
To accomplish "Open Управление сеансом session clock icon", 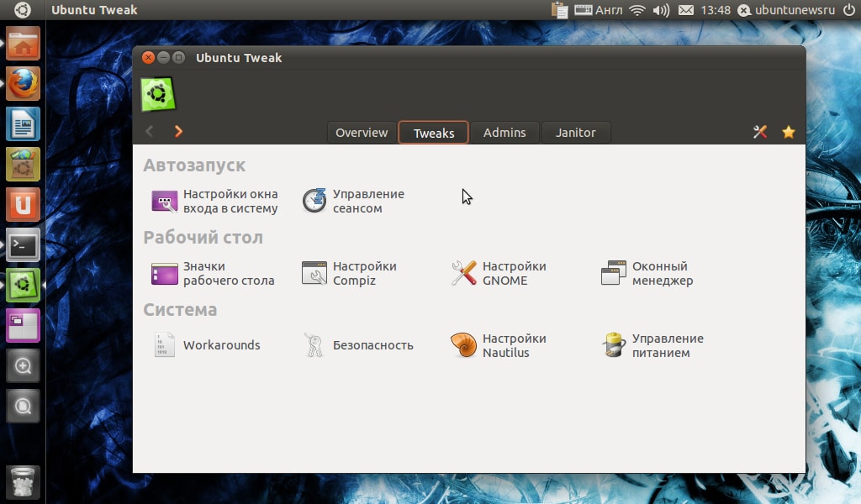I will coord(314,201).
